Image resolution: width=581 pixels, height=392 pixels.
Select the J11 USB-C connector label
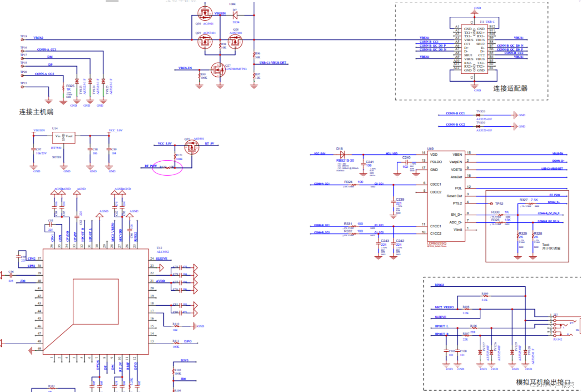click(487, 21)
